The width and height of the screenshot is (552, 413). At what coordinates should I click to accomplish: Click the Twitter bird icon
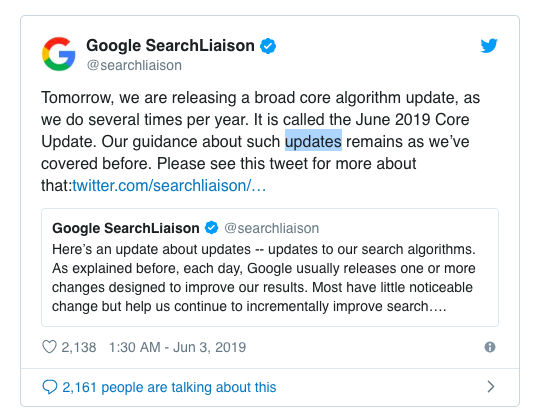click(x=489, y=45)
